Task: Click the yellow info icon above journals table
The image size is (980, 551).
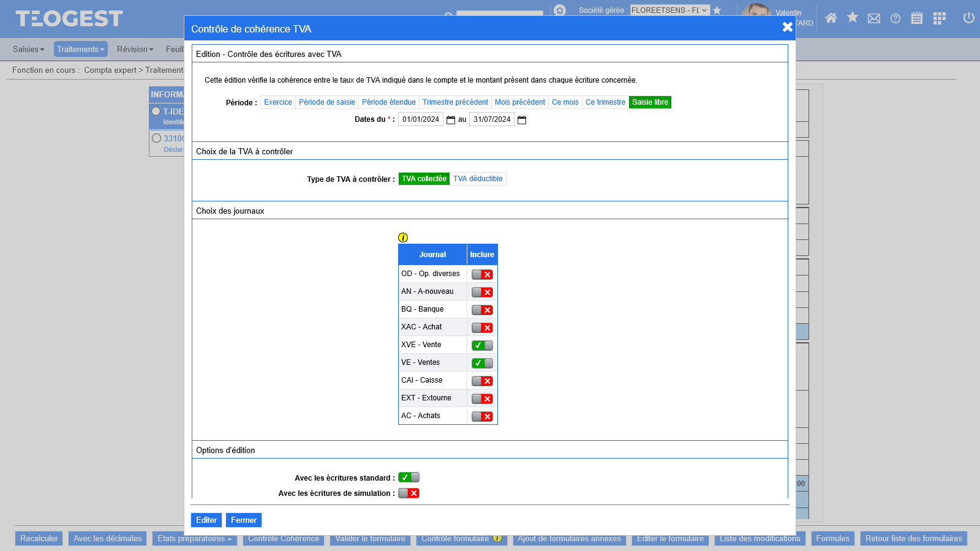Action: [x=403, y=238]
